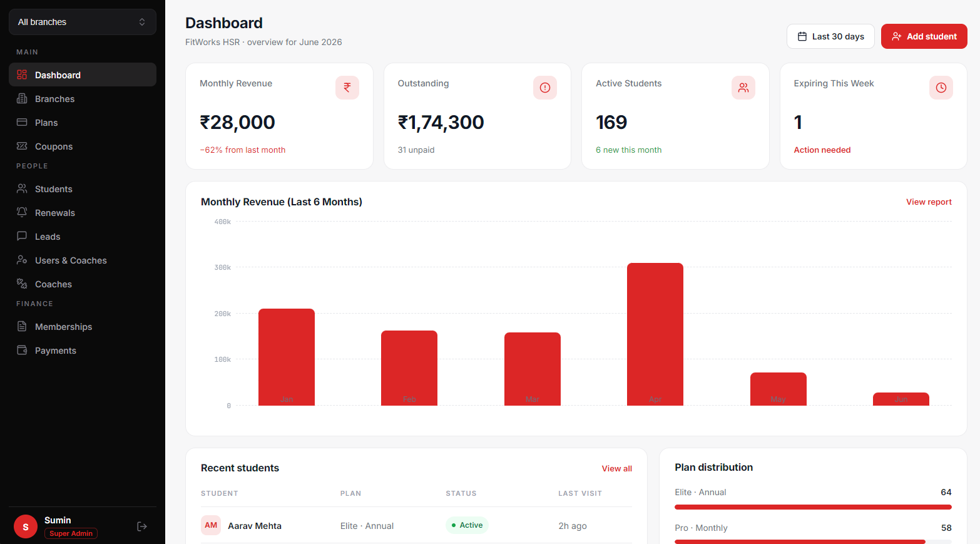Click the 6 new this month text
Screen dimensions: 980x544
pyautogui.click(x=628, y=150)
